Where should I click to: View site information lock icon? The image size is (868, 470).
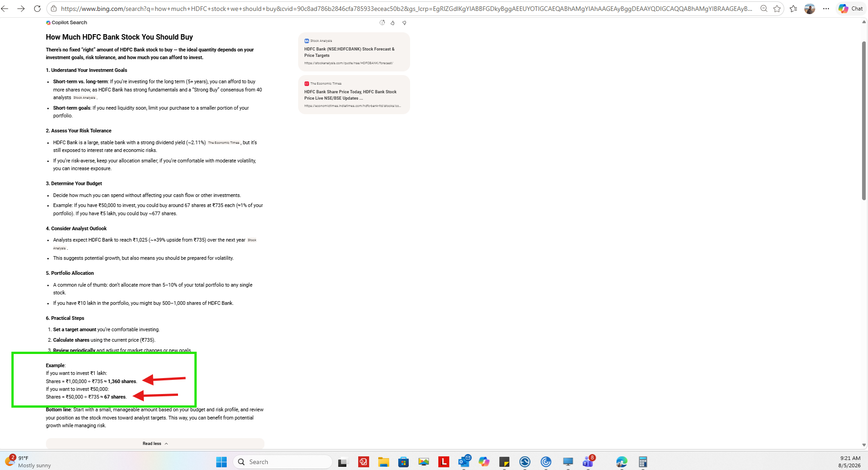pyautogui.click(x=54, y=9)
